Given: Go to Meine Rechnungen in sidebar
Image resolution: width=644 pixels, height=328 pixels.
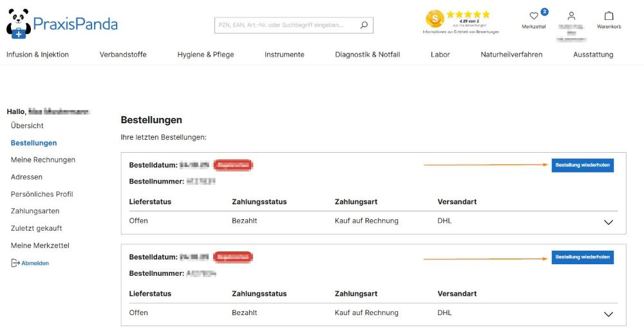Looking at the screenshot, I should 43,160.
